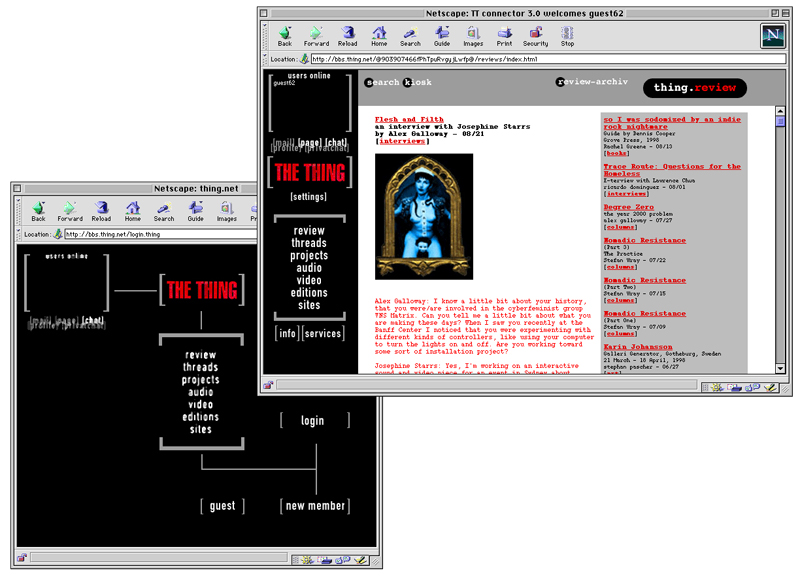Open review in thing.net login page menu
Image resolution: width=800 pixels, height=579 pixels.
click(201, 355)
